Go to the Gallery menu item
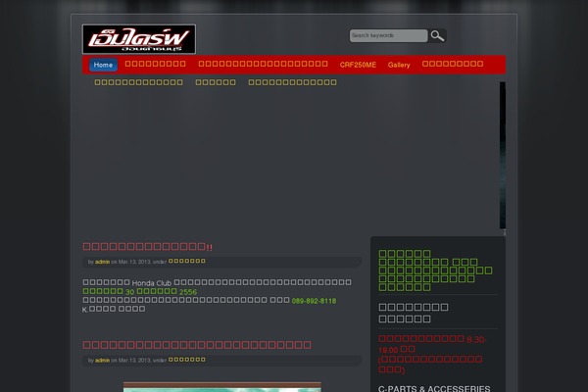This screenshot has width=588, height=392. tap(399, 65)
